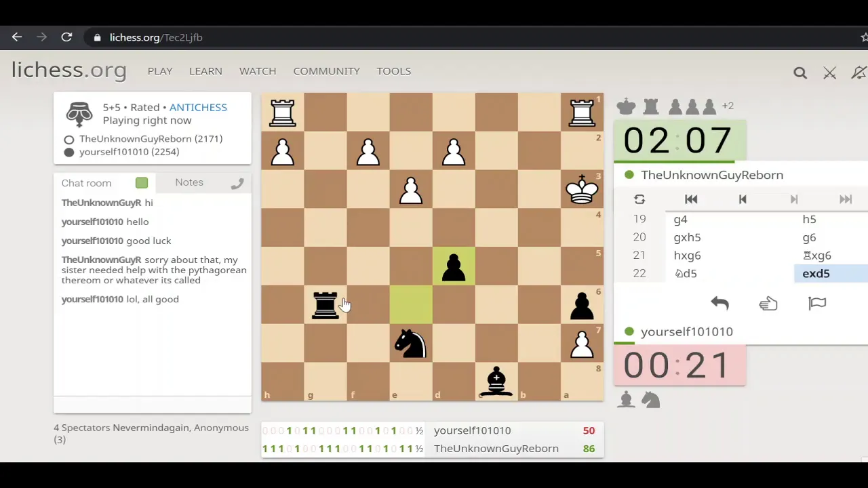Resign using the flag icon
This screenshot has height=488, width=868.
pyautogui.click(x=817, y=303)
